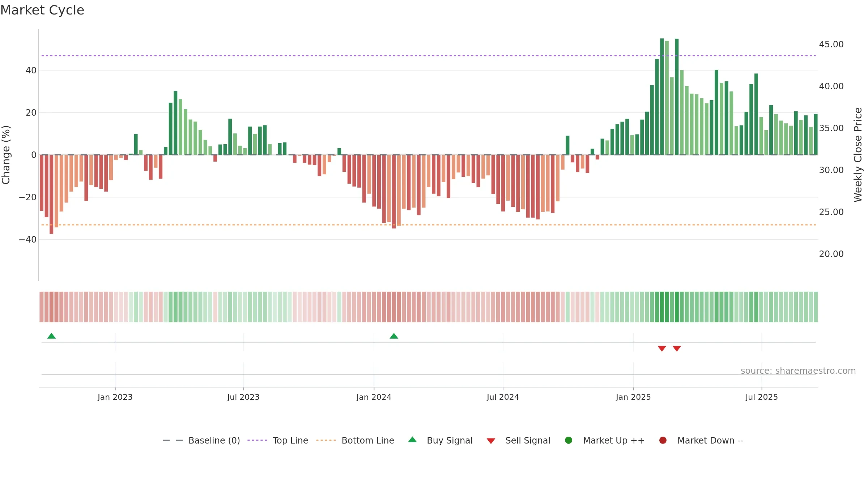The height and width of the screenshot is (488, 868).
Task: Click the 45.00 price tick label
Action: [x=831, y=44]
